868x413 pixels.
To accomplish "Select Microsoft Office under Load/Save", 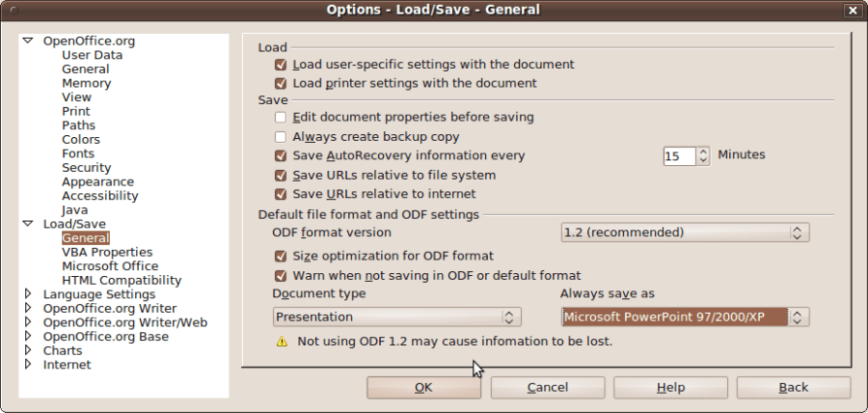I will (x=110, y=266).
